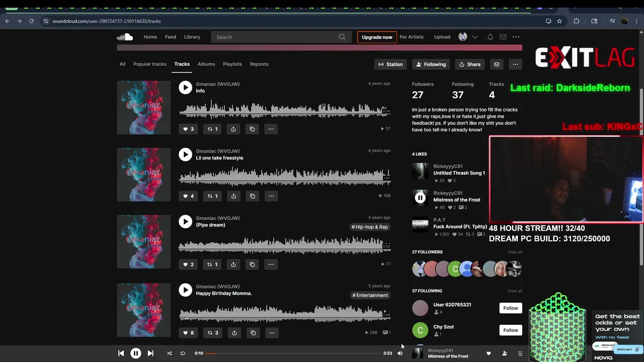
Task: Toggle repeat in the player
Action: coord(183,353)
